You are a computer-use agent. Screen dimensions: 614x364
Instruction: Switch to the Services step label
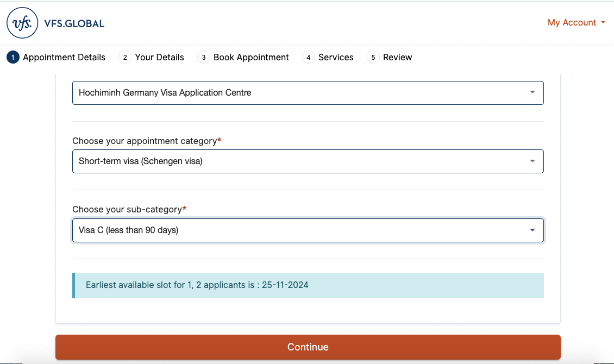336,57
